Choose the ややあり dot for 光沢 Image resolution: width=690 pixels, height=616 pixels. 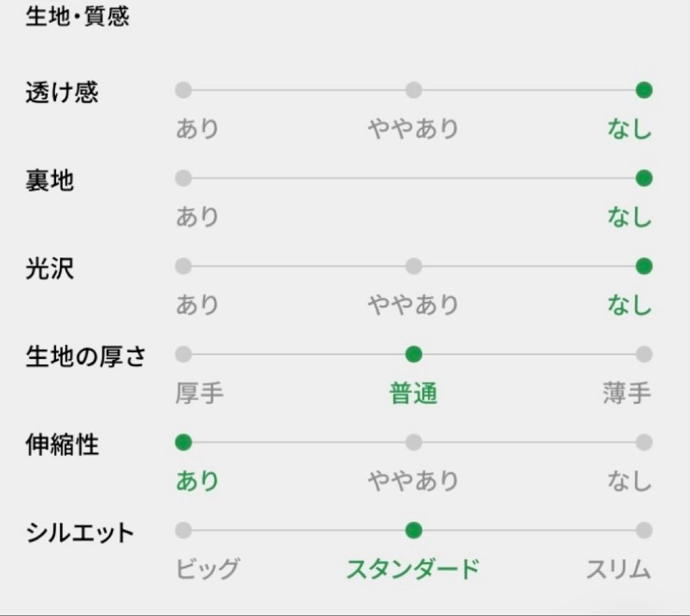(x=413, y=266)
